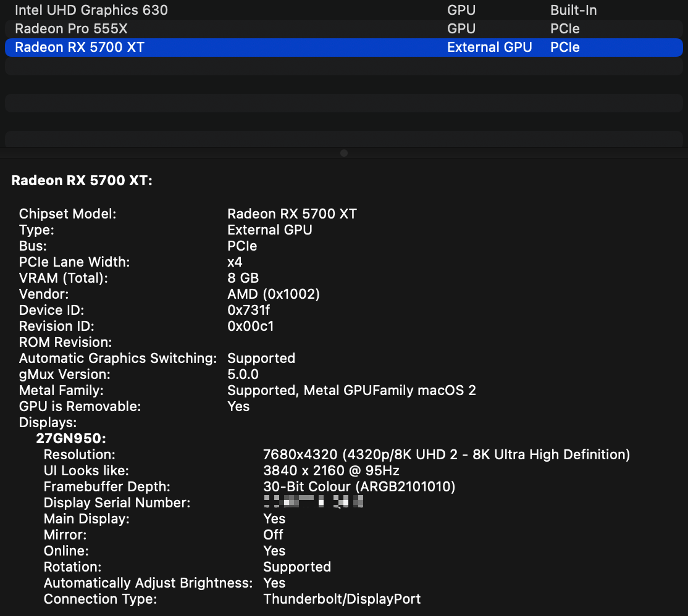Click the Online label

tap(66, 551)
